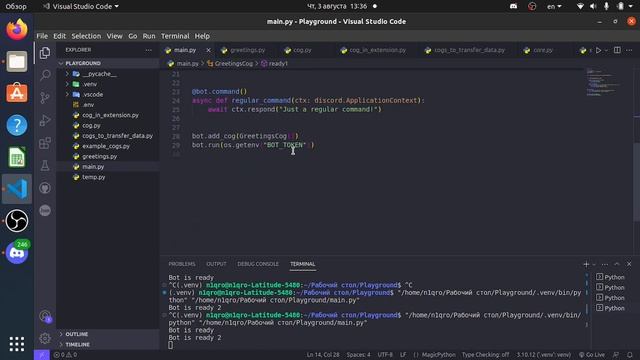This screenshot has height=360, width=640.
Task: Split the editor to the right
Action: point(617,50)
